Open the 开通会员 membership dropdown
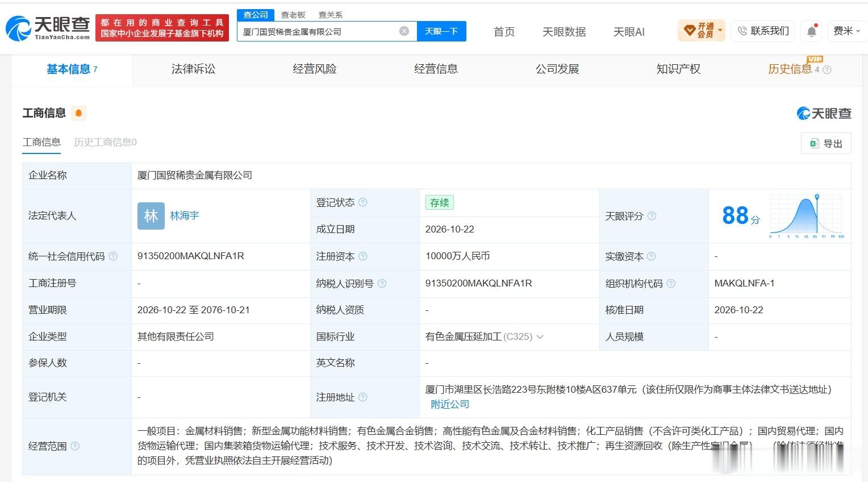This screenshot has width=868, height=482. point(701,31)
